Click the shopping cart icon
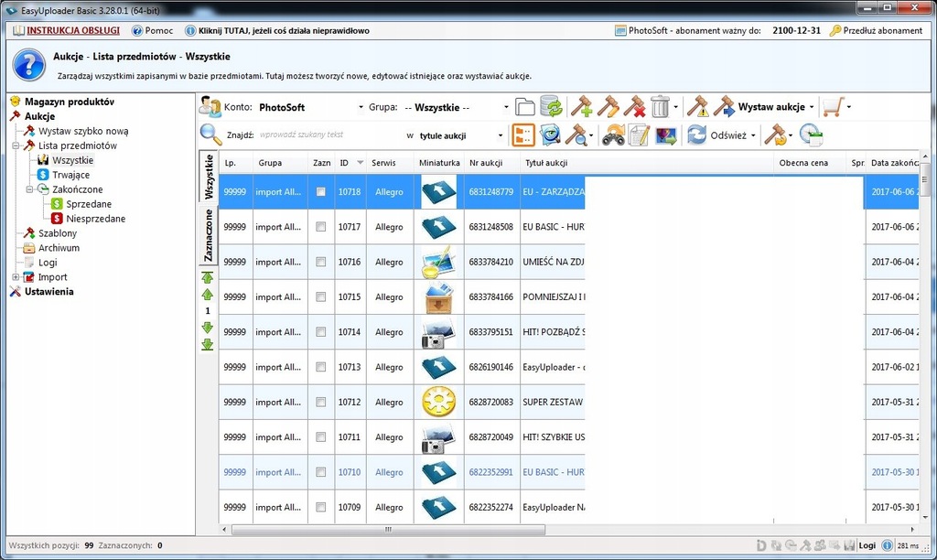This screenshot has height=560, width=937. pos(833,107)
